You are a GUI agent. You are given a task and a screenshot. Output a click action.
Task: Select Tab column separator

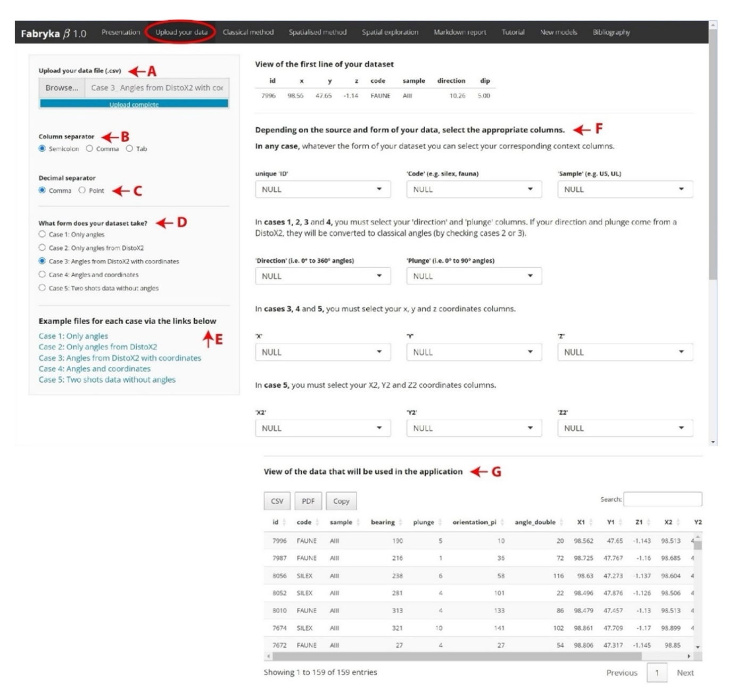coord(129,149)
